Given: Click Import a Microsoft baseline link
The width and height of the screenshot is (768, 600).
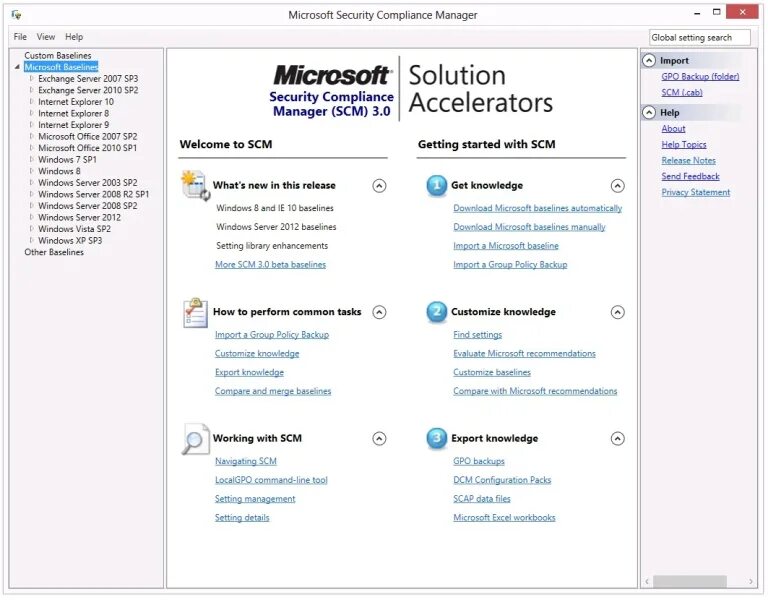Looking at the screenshot, I should tap(505, 246).
